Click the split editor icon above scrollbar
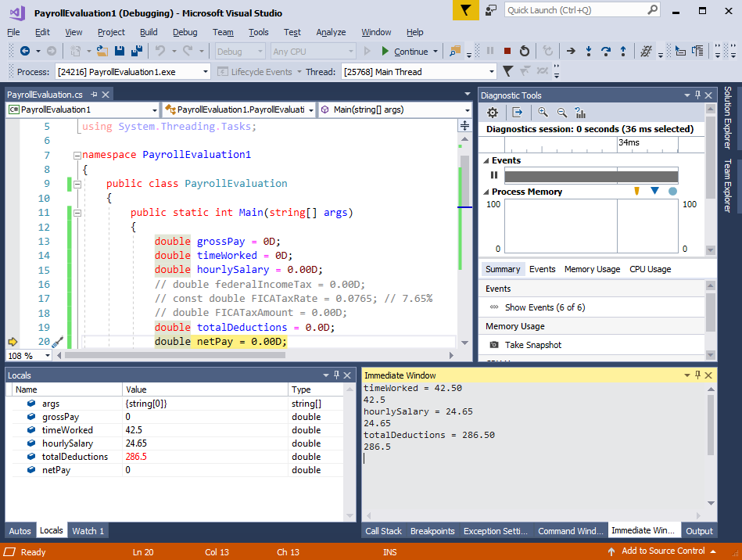 point(464,125)
